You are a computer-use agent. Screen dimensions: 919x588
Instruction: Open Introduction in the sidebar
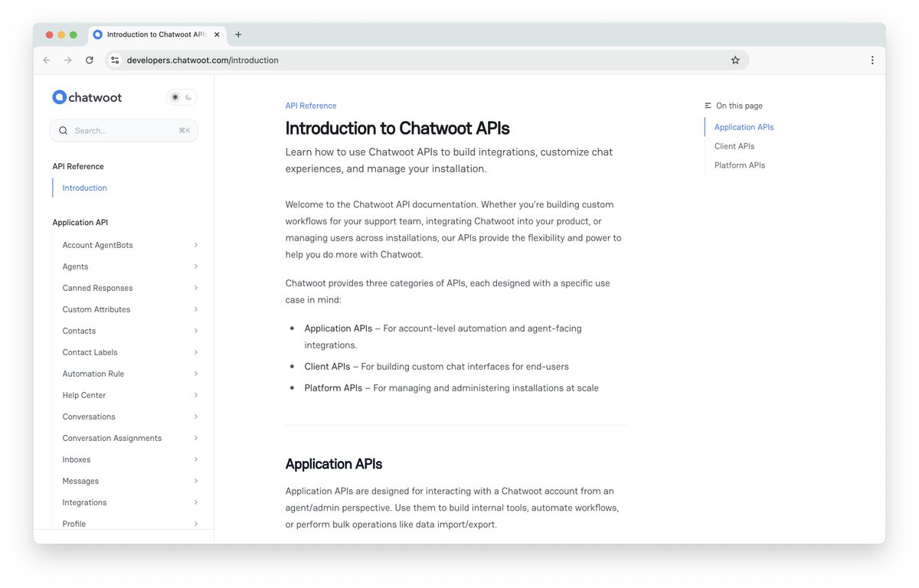[85, 188]
